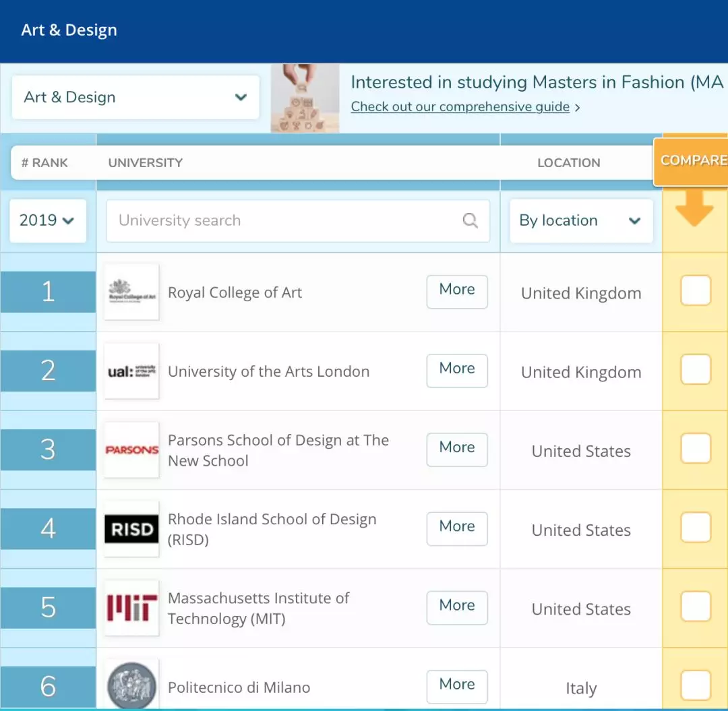Screen dimensions: 728x711
Task: Click the MIT logo icon
Action: tap(132, 608)
